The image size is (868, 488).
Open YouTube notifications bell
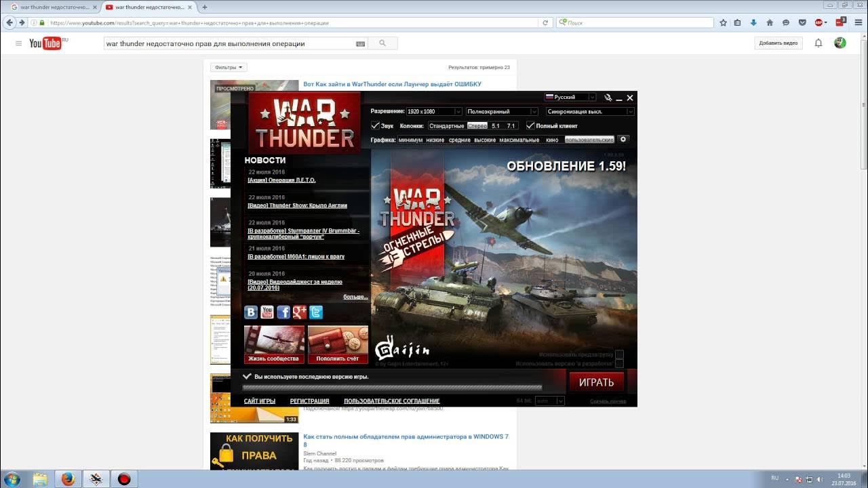(x=818, y=43)
